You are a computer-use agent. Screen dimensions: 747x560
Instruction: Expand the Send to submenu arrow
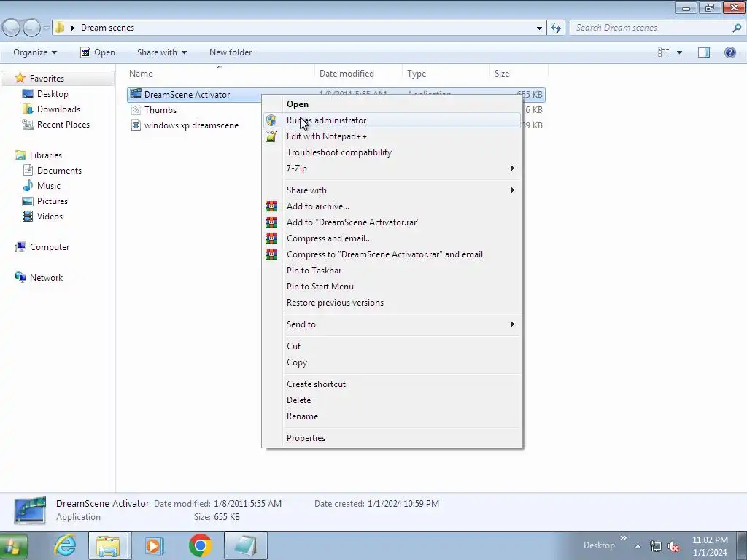[513, 324]
